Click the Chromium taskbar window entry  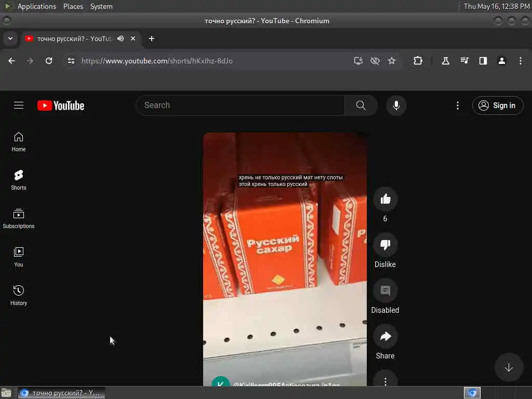tap(61, 393)
